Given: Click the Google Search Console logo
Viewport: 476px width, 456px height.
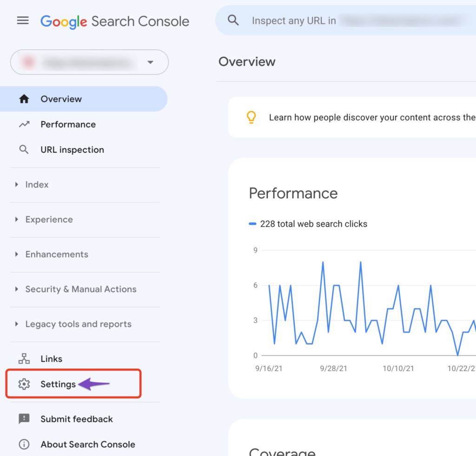Looking at the screenshot, I should pyautogui.click(x=115, y=21).
